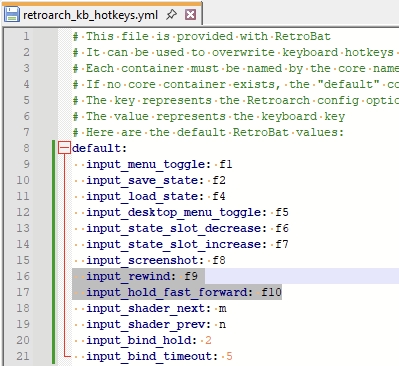The image size is (399, 366).
Task: Pin the retroarch_kb_hotkeys.yml tab
Action: pyautogui.click(x=172, y=14)
